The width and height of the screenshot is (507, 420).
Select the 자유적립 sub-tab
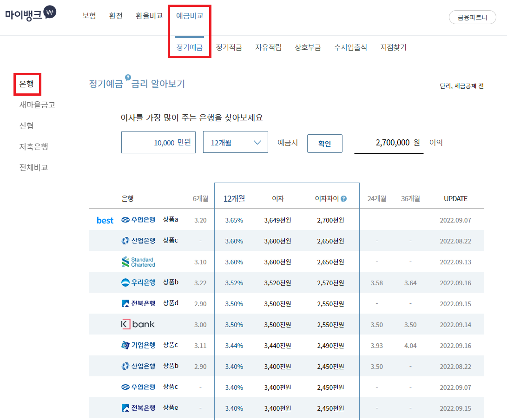(x=269, y=47)
